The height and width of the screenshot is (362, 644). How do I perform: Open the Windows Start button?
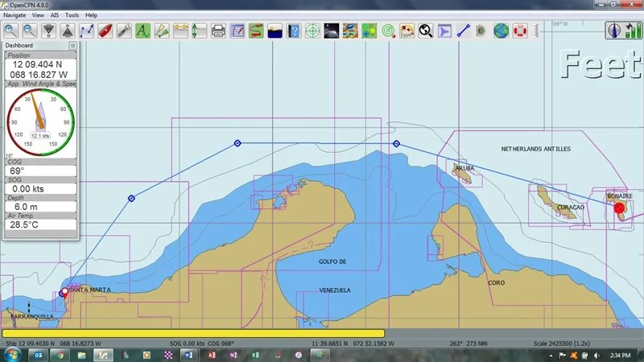click(x=12, y=354)
